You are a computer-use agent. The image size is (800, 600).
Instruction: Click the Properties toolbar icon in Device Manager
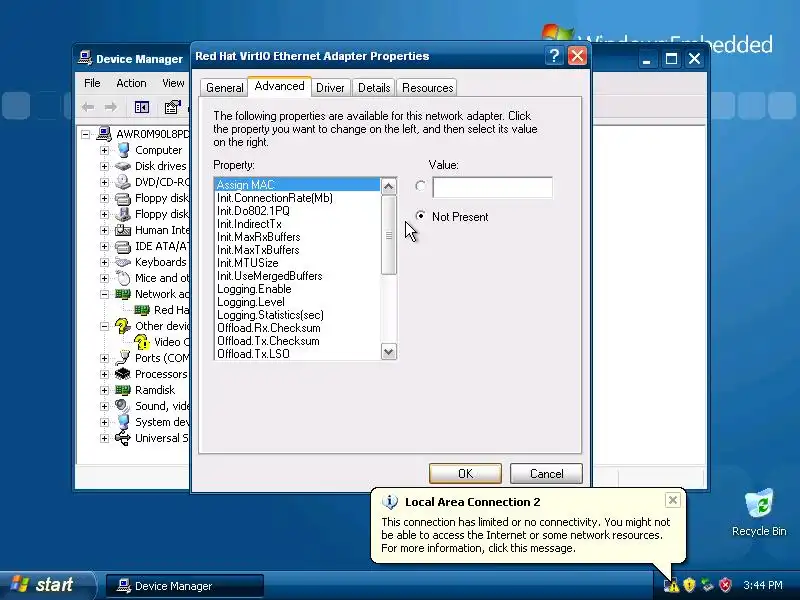pyautogui.click(x=172, y=107)
